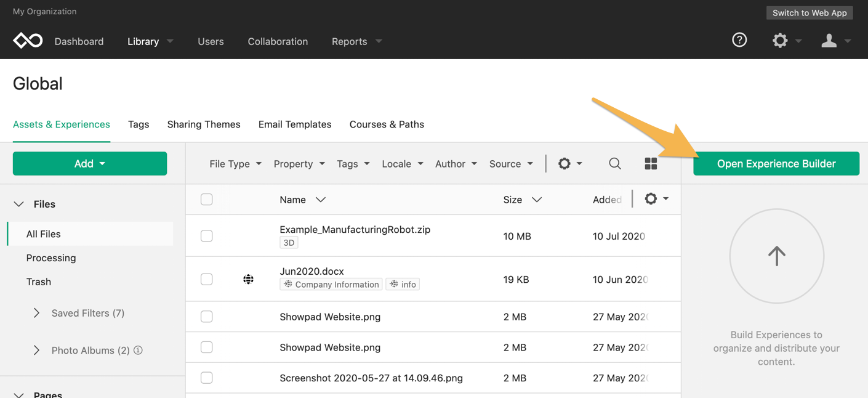
Task: Open Trash in sidebar
Action: tap(39, 282)
